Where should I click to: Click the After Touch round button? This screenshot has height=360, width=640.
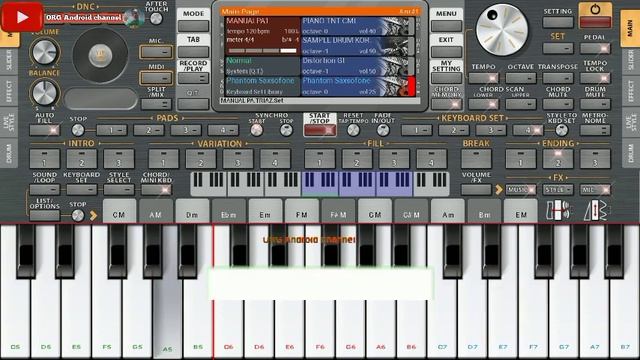pos(156,18)
